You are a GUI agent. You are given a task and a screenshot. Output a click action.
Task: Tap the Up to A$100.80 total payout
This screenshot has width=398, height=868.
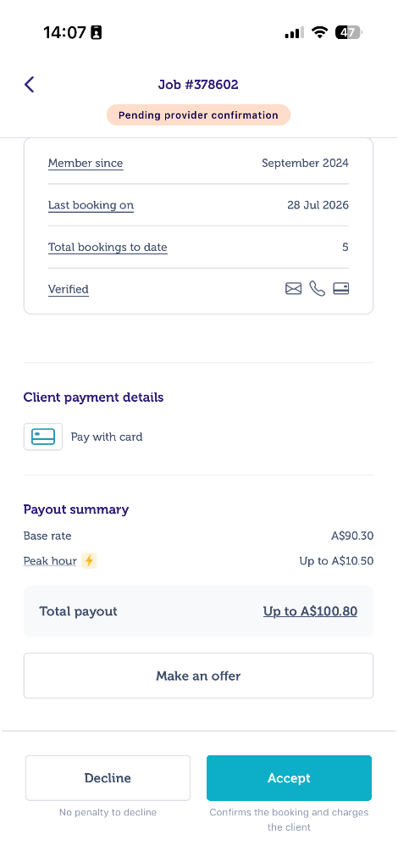coord(310,612)
